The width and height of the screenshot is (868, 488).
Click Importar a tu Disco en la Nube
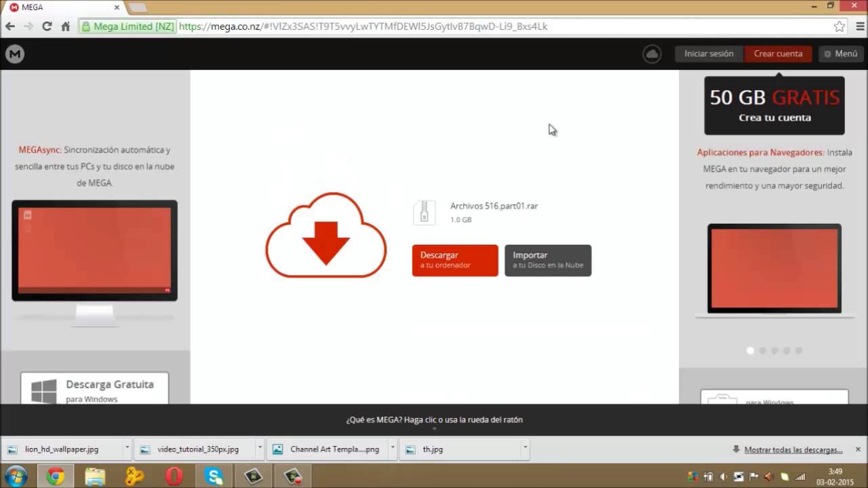coord(548,260)
